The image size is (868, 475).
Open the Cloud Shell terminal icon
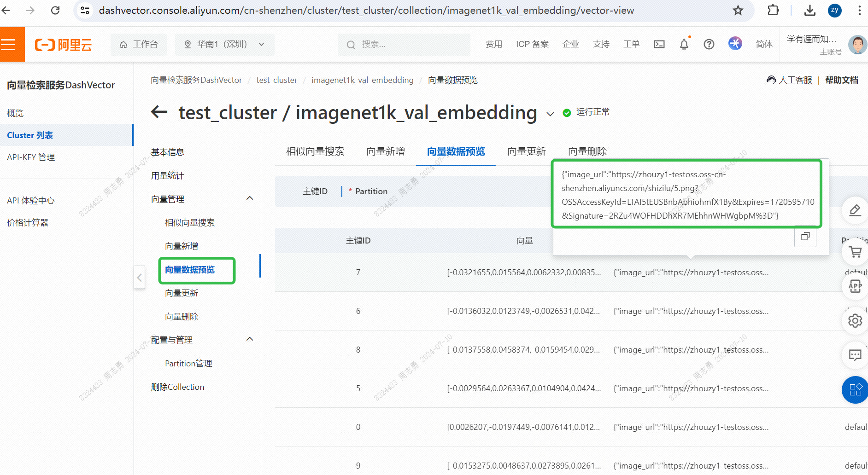[659, 44]
